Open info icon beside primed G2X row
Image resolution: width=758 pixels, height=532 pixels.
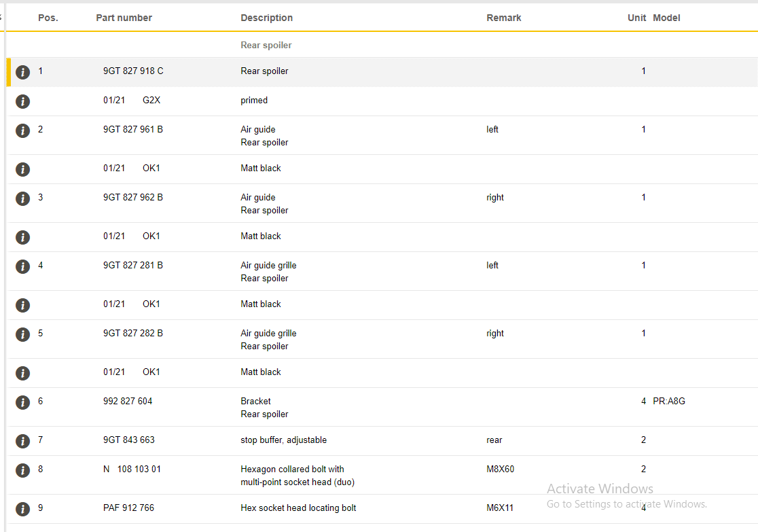tap(23, 101)
